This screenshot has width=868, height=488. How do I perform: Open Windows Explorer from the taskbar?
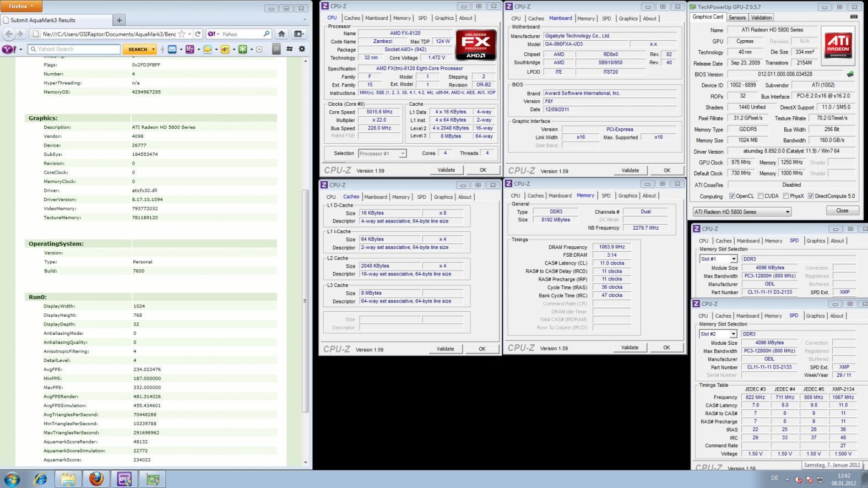tap(68, 479)
